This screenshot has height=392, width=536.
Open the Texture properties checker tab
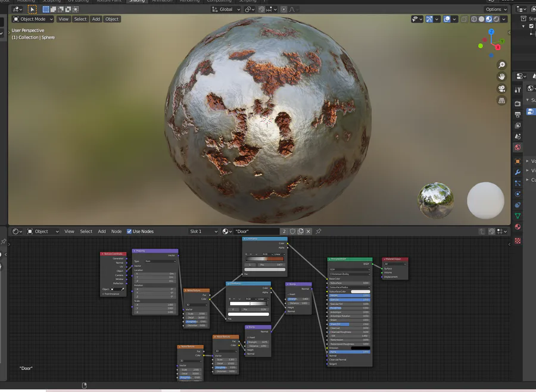click(x=518, y=241)
